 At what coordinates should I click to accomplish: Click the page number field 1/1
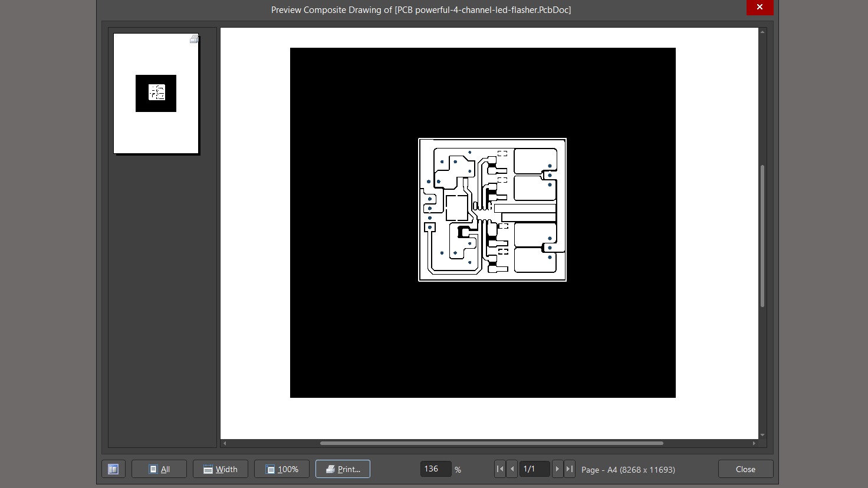click(x=534, y=469)
